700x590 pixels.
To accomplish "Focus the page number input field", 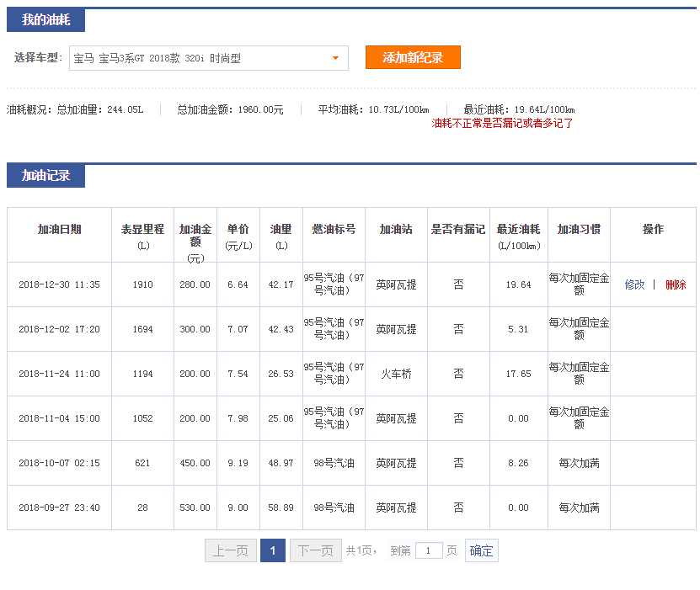I will [429, 551].
